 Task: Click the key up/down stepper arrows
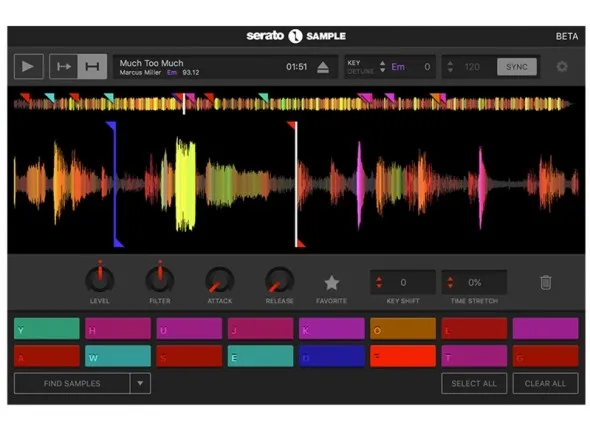(x=382, y=67)
